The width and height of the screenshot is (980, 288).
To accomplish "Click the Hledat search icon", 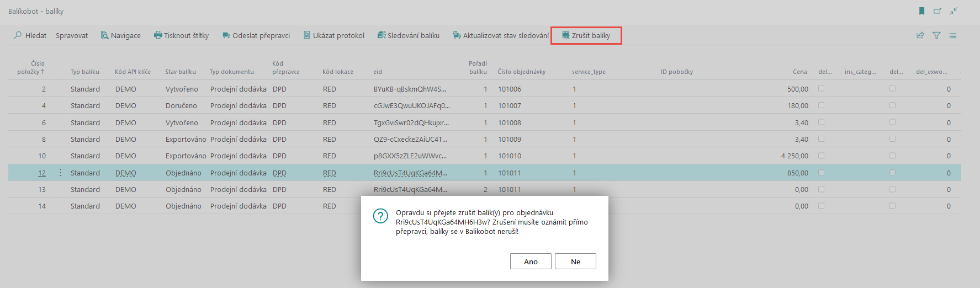I will coord(18,35).
